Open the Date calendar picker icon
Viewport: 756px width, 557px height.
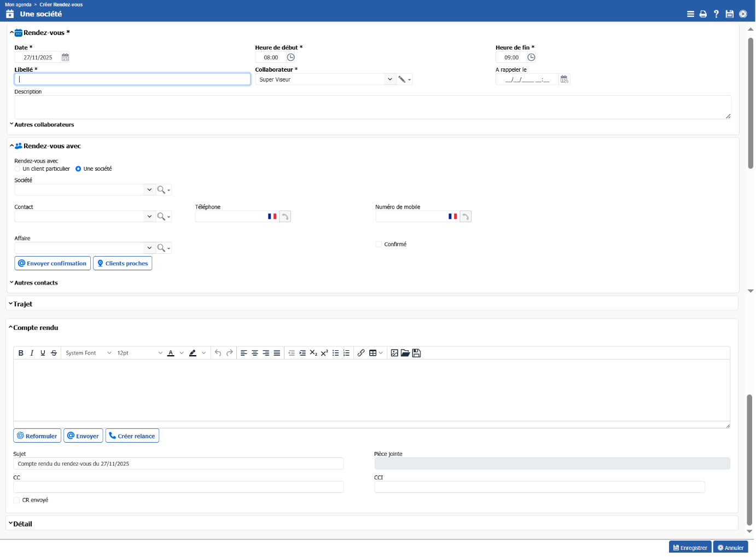[65, 57]
